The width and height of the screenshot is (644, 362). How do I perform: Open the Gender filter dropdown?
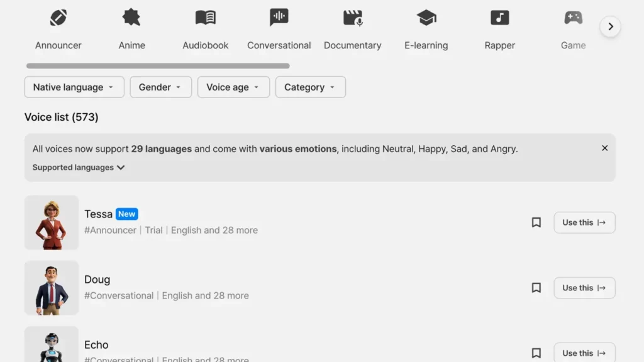click(x=160, y=87)
